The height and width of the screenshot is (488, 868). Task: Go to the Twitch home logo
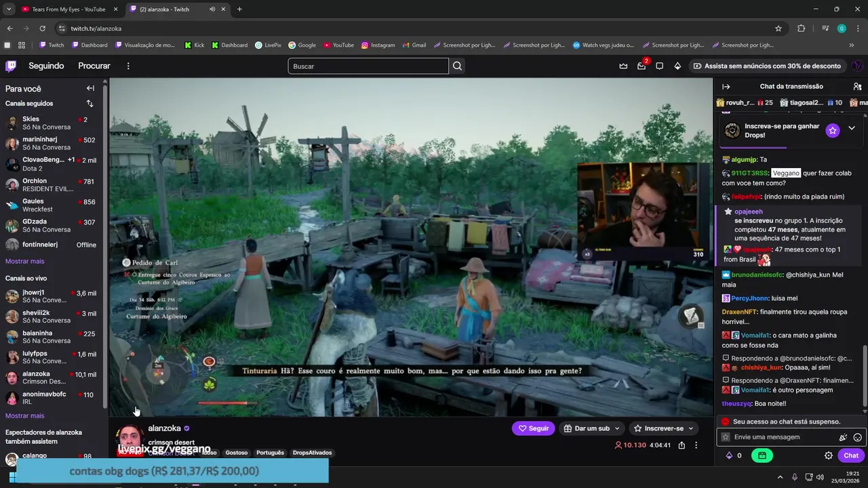(x=11, y=66)
